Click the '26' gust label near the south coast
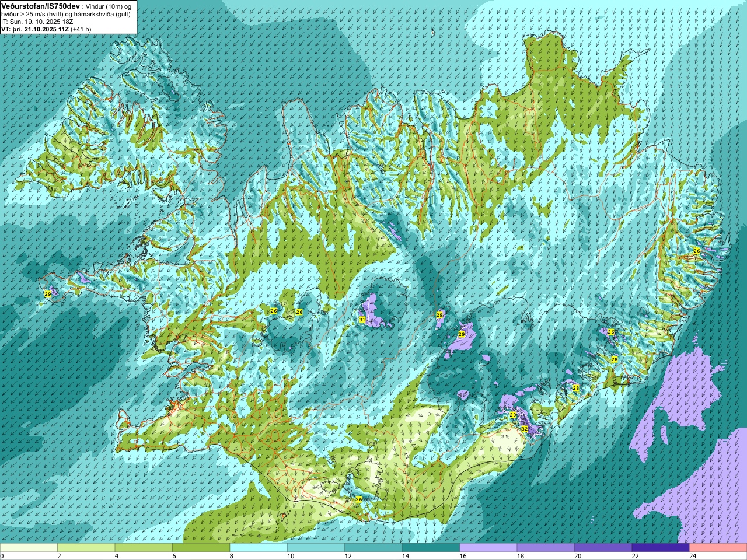 pos(359,499)
